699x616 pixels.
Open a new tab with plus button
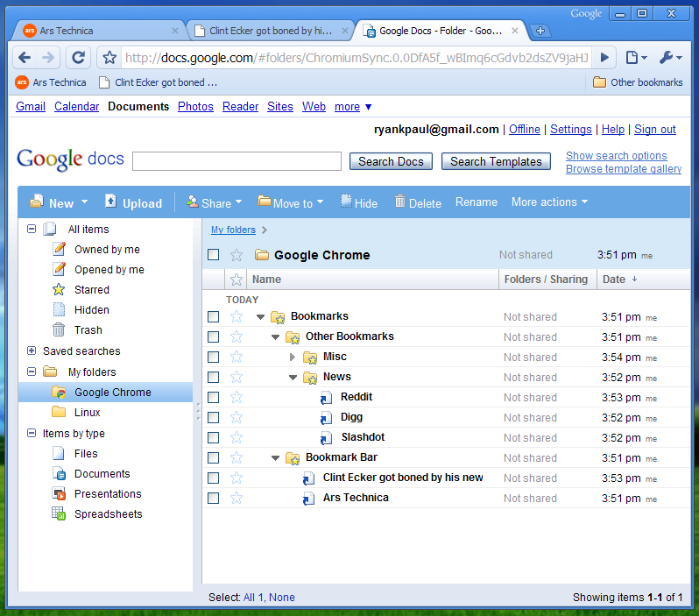tap(540, 31)
